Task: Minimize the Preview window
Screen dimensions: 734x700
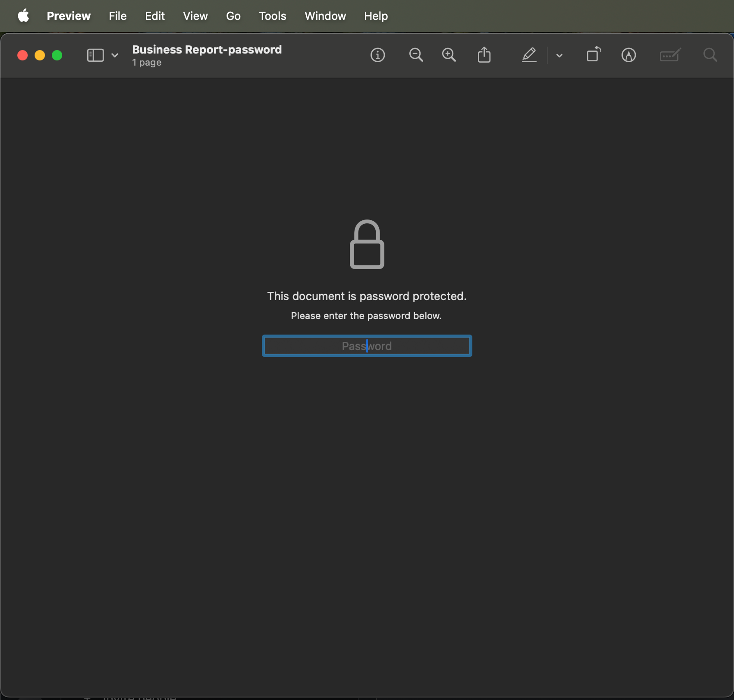Action: coord(40,55)
